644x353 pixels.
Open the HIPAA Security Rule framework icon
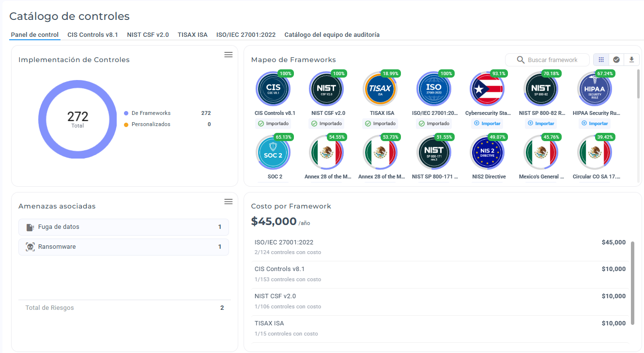594,89
